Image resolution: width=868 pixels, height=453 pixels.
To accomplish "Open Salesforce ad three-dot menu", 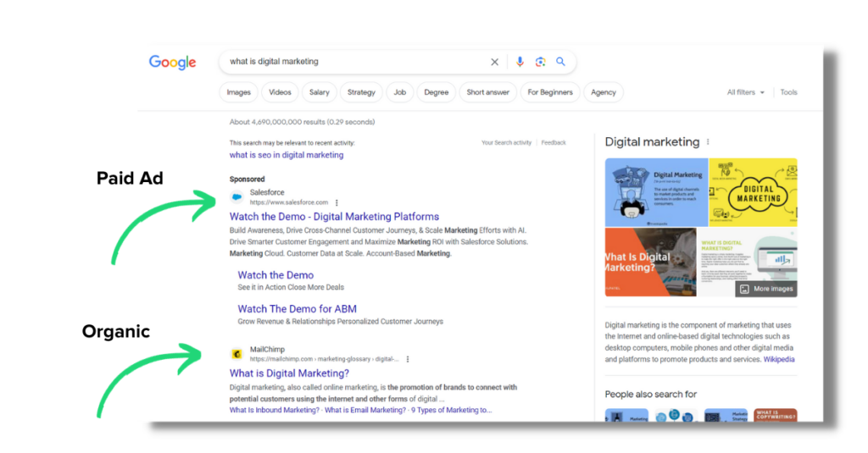I will tap(337, 203).
